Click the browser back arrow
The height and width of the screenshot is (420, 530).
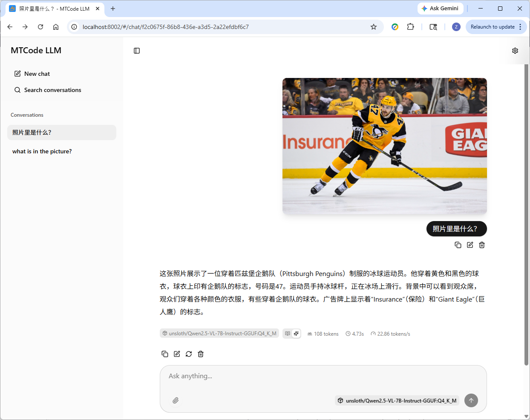10,27
